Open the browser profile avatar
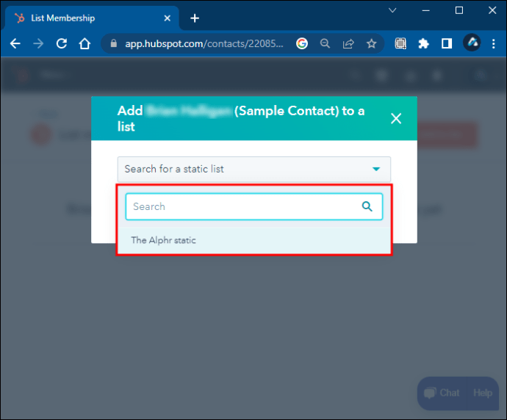Screen dimensions: 507x420 (472, 43)
